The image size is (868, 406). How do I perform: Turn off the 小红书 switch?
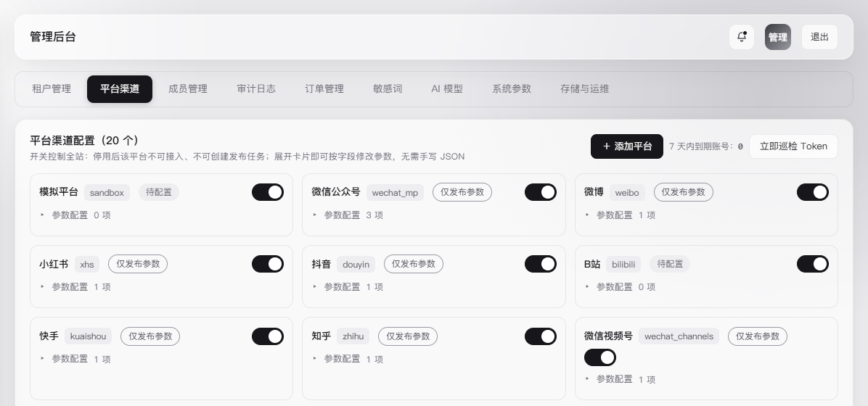point(268,265)
